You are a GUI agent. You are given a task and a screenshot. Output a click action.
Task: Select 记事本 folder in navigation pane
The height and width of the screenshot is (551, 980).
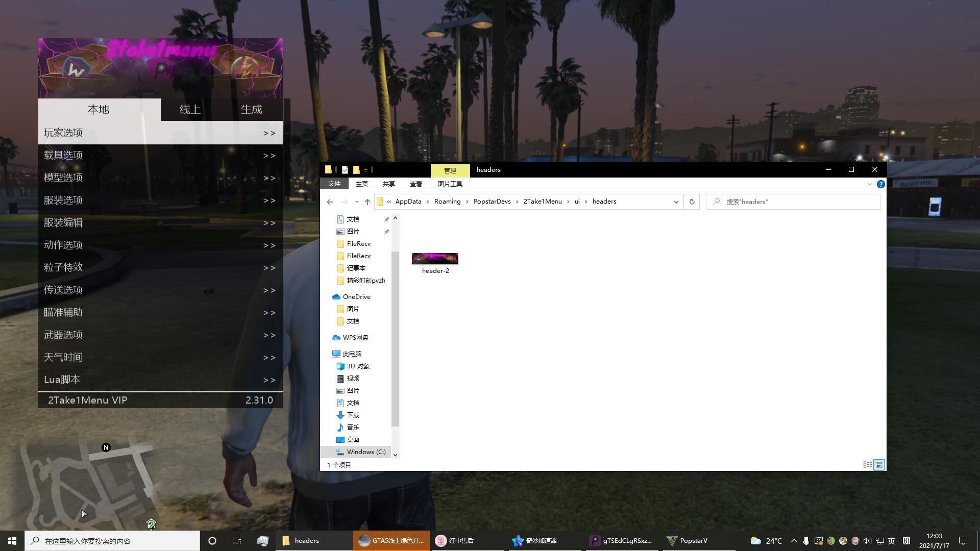[x=356, y=268]
